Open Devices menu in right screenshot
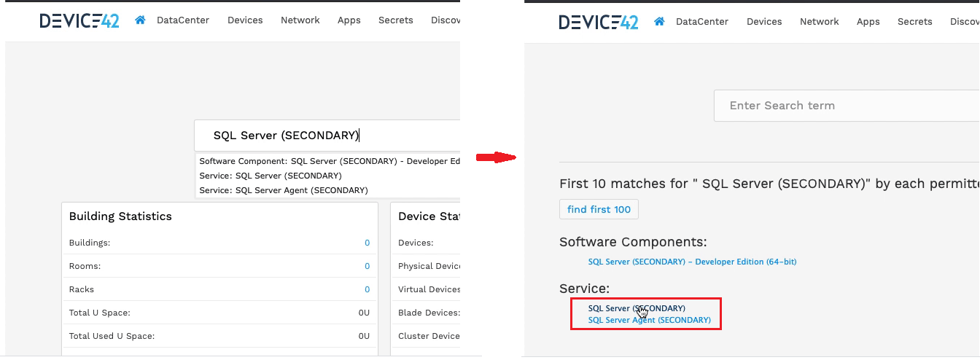980x360 pixels. (x=764, y=22)
